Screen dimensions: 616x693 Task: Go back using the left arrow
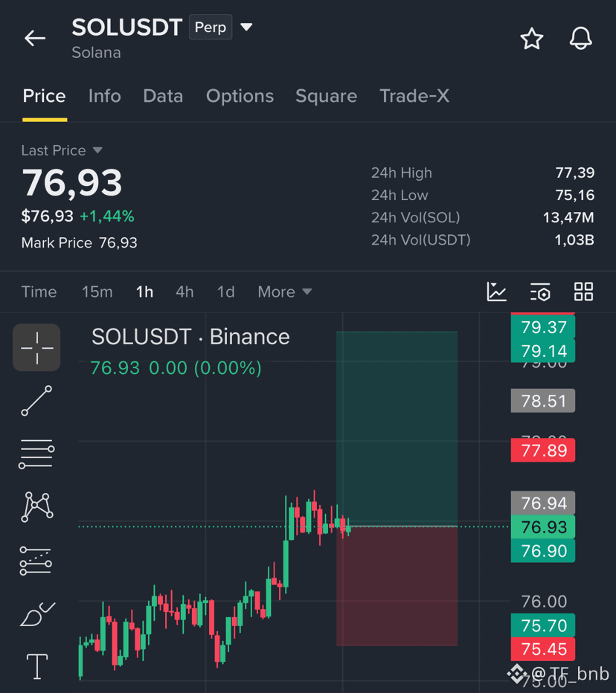(35, 39)
